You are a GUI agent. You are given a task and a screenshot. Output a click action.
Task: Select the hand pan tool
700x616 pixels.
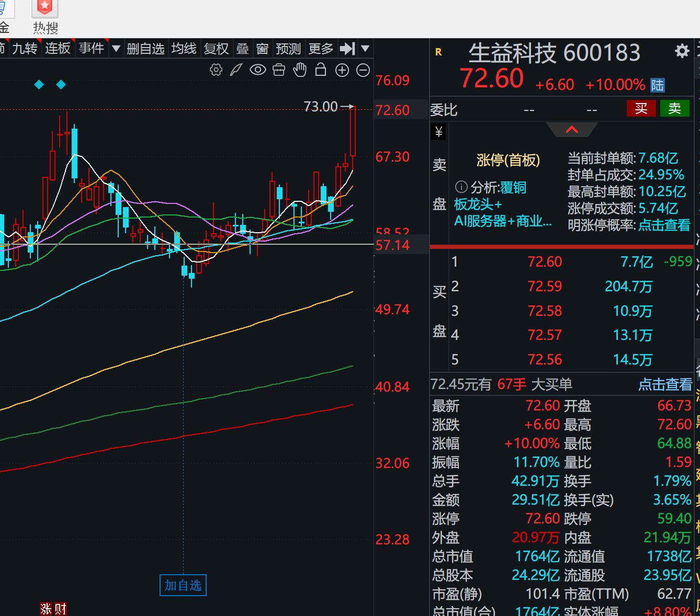(x=300, y=70)
